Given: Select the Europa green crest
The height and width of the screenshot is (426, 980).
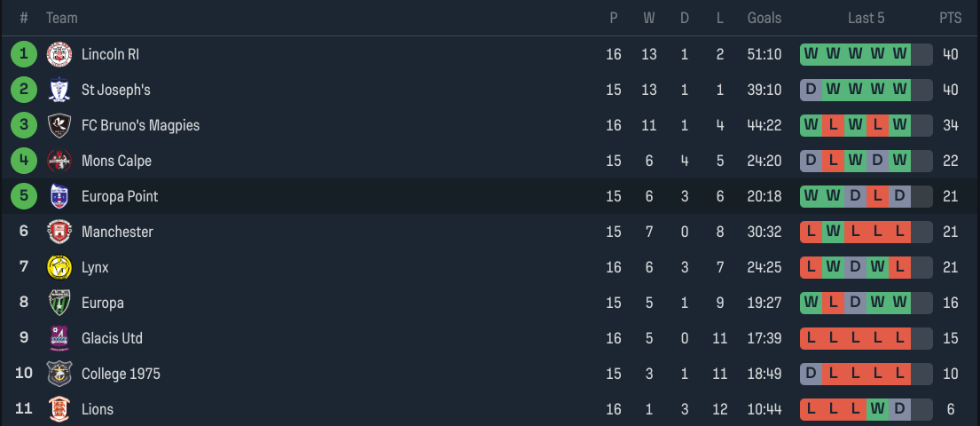Looking at the screenshot, I should [59, 303].
